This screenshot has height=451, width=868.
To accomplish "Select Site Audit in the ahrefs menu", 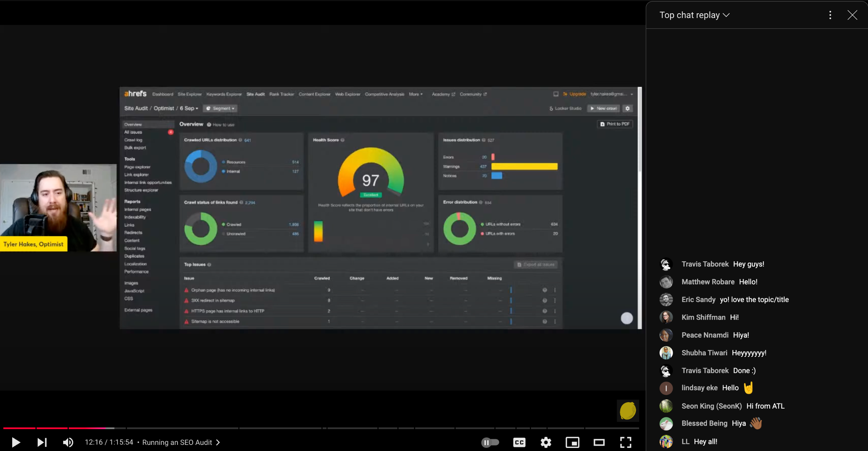I will (x=255, y=94).
